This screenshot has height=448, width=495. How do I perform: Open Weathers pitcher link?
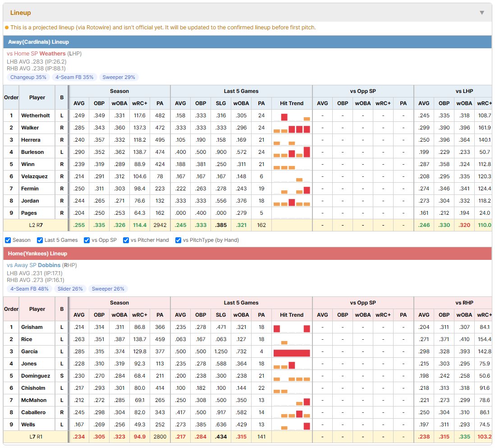(52, 54)
